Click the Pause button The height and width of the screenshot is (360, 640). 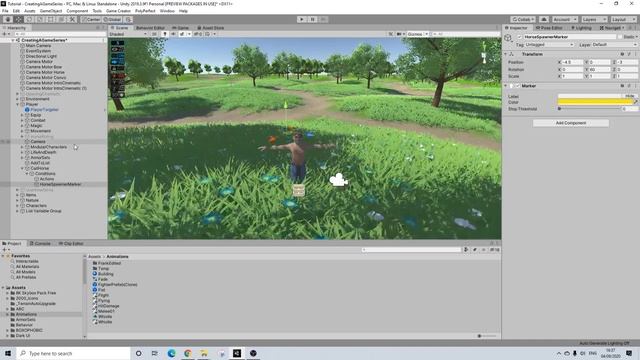pos(313,19)
